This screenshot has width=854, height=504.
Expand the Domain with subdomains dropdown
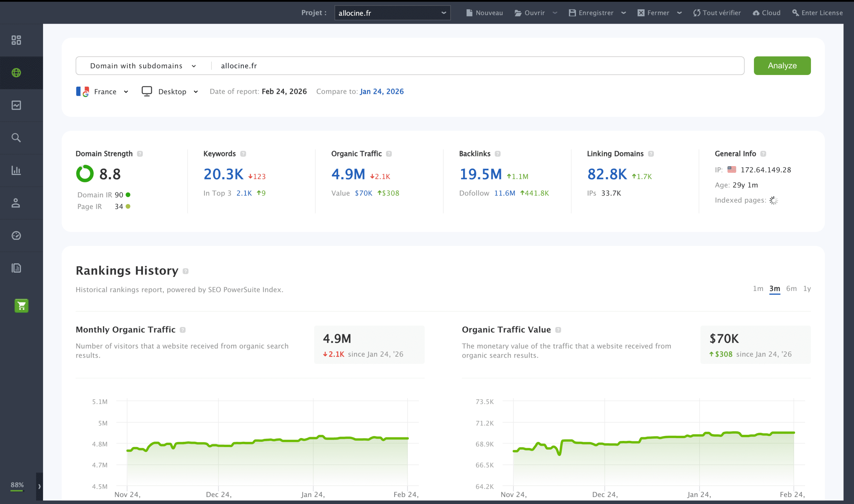pos(142,66)
